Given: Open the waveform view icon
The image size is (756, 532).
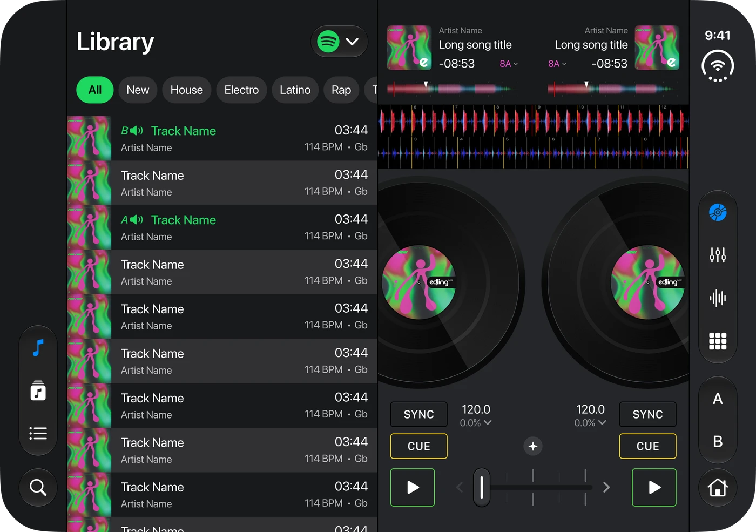Looking at the screenshot, I should (x=718, y=298).
